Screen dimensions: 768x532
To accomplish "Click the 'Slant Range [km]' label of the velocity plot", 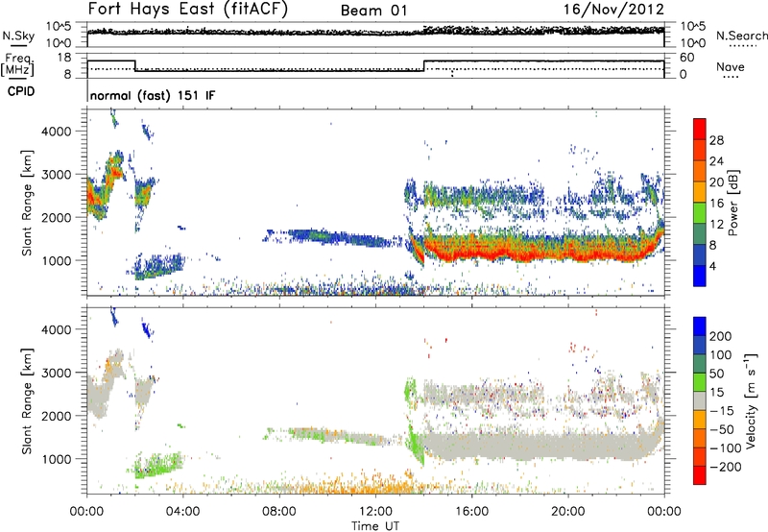I will pyautogui.click(x=27, y=400).
